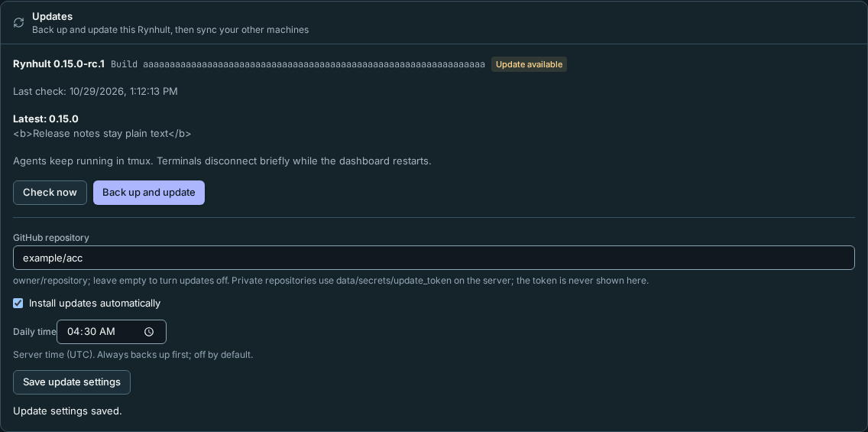Click the Daily time 04:30 AM field
868x432 pixels.
112,332
